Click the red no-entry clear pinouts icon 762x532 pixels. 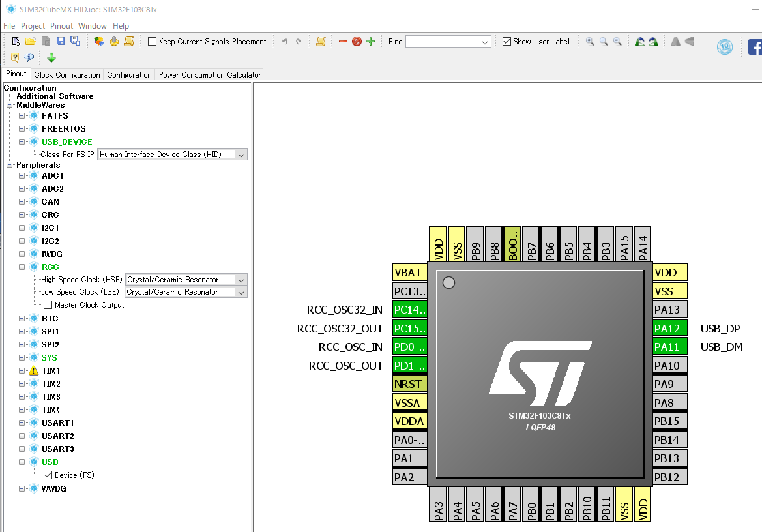(x=357, y=42)
